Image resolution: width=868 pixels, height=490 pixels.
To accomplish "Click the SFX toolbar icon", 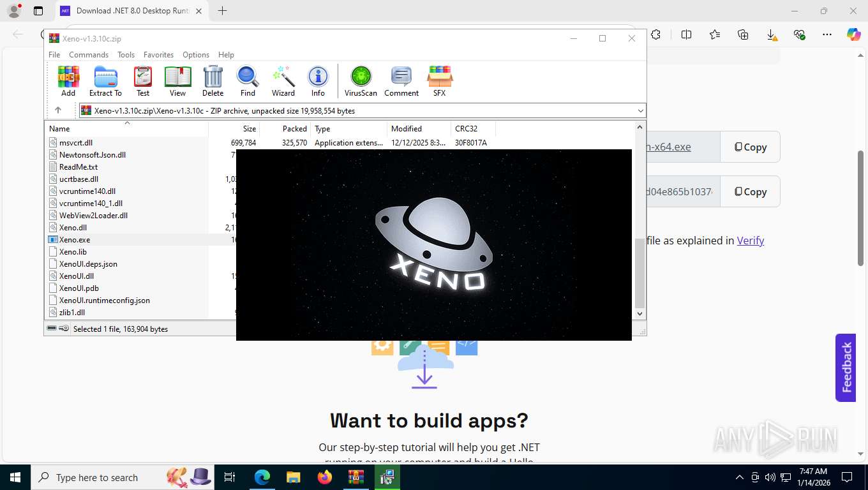I will [x=440, y=81].
